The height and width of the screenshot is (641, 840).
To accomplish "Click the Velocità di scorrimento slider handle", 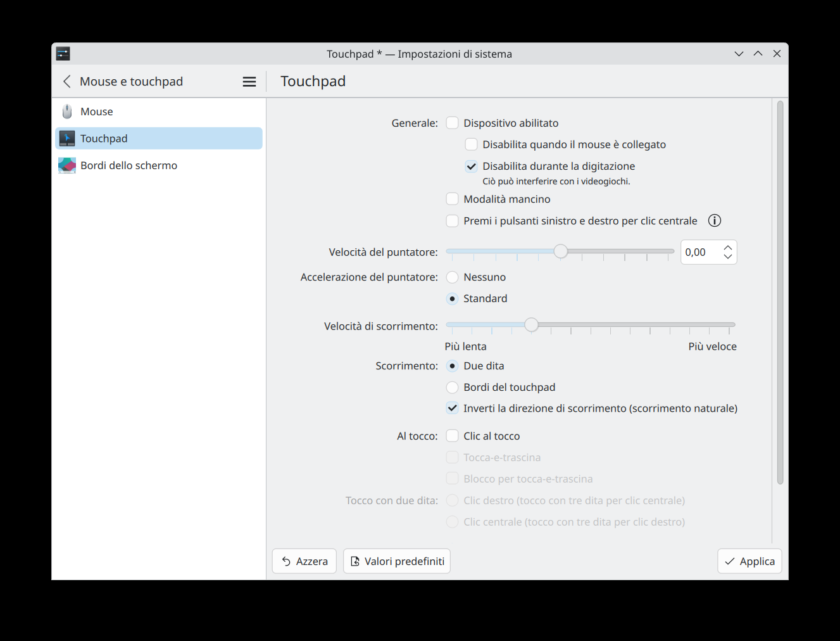I will pyautogui.click(x=531, y=325).
